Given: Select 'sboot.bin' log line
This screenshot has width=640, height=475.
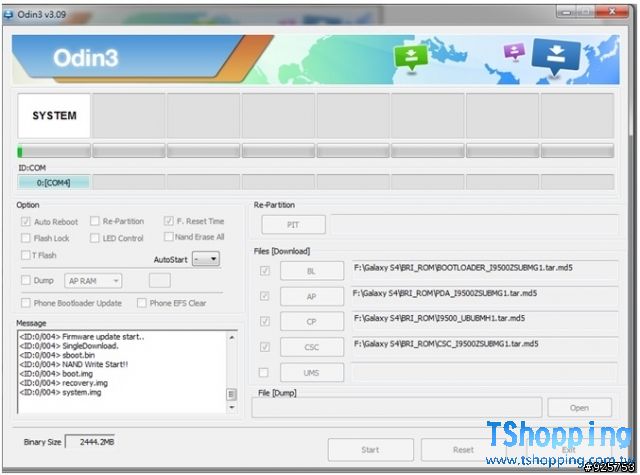Looking at the screenshot, I should click(57, 355).
